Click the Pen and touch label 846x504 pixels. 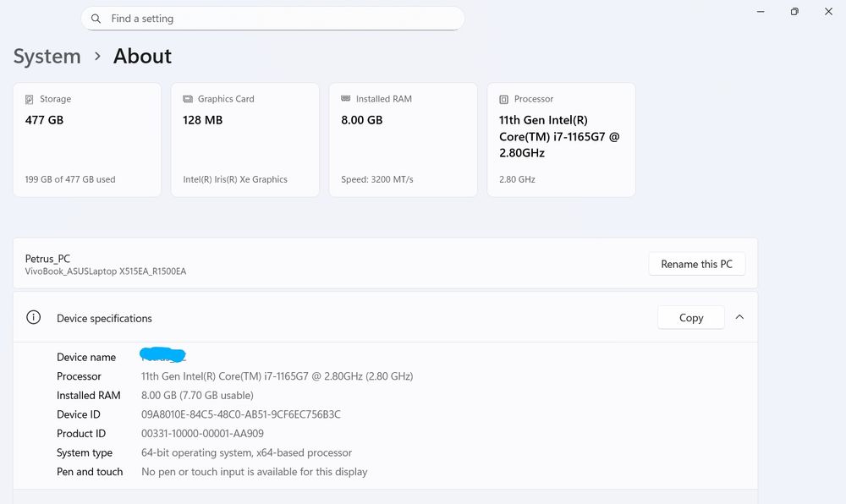(90, 472)
